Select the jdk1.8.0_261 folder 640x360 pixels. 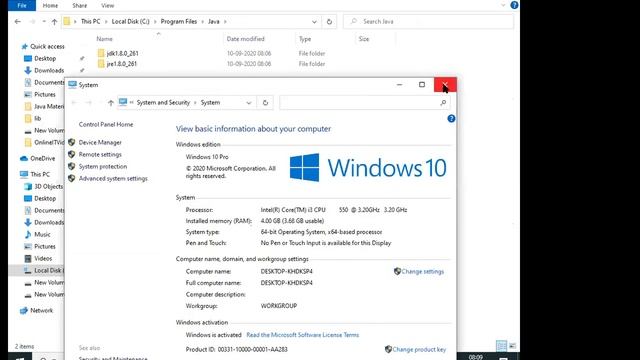click(x=122, y=53)
